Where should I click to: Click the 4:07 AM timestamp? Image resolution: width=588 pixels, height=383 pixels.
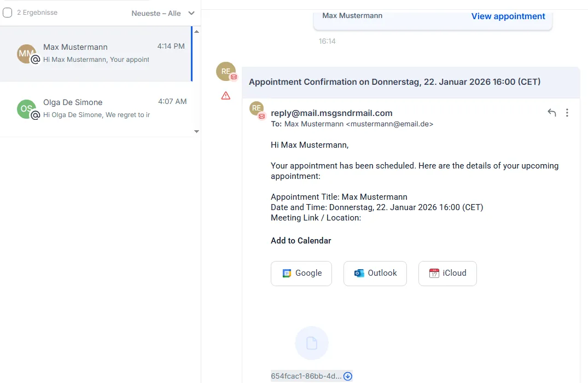click(x=172, y=101)
